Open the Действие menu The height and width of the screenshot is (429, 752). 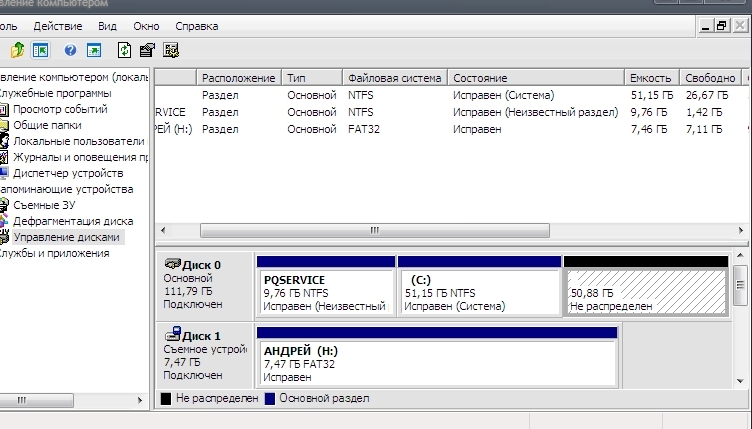(x=57, y=26)
